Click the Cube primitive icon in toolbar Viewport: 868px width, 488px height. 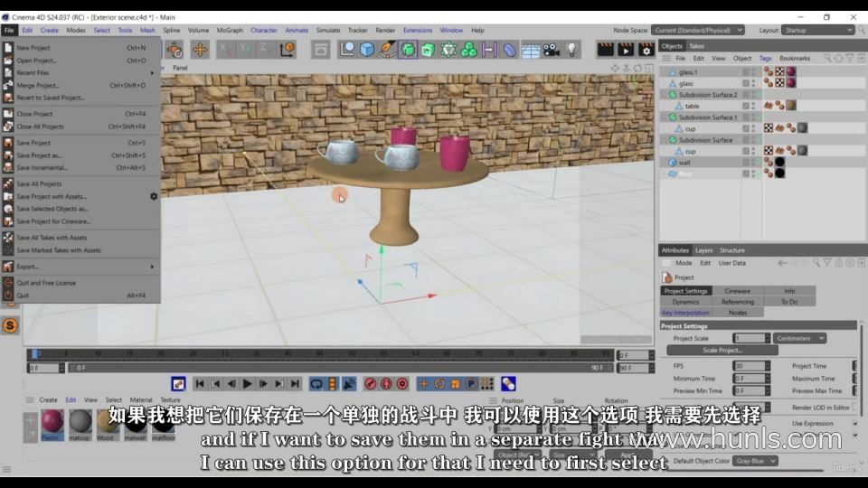click(367, 50)
